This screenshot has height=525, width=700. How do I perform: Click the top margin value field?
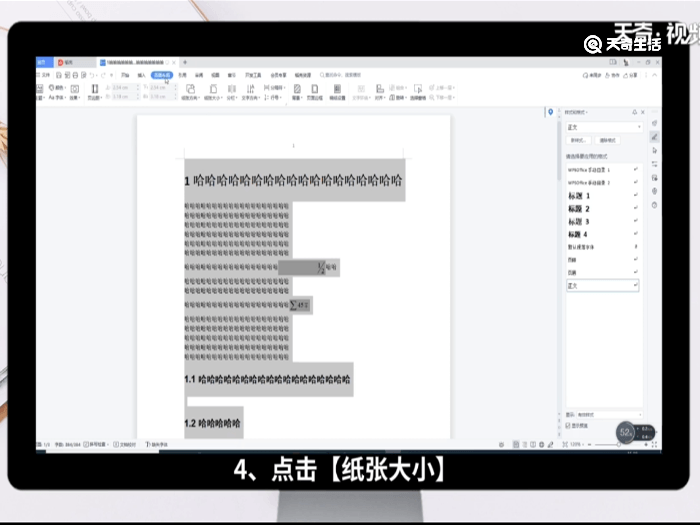pos(125,88)
